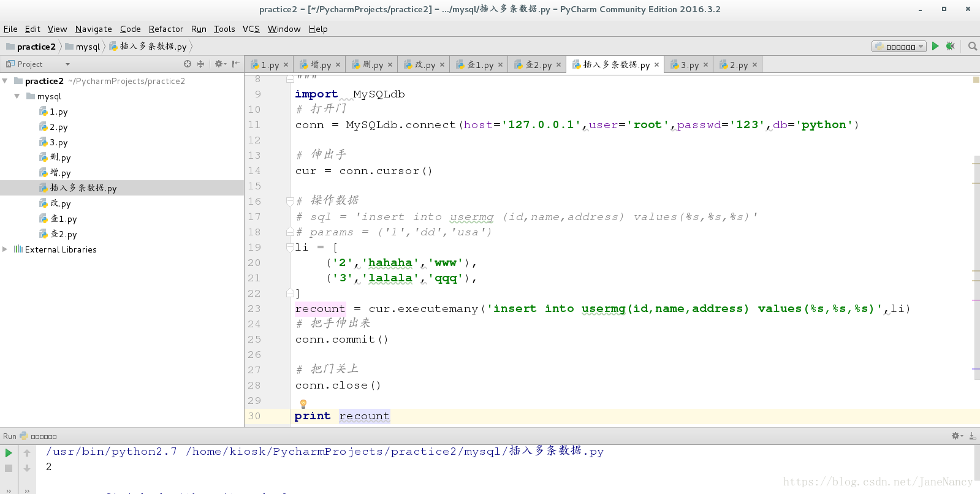
Task: Open the VCS menu
Action: pyautogui.click(x=251, y=29)
